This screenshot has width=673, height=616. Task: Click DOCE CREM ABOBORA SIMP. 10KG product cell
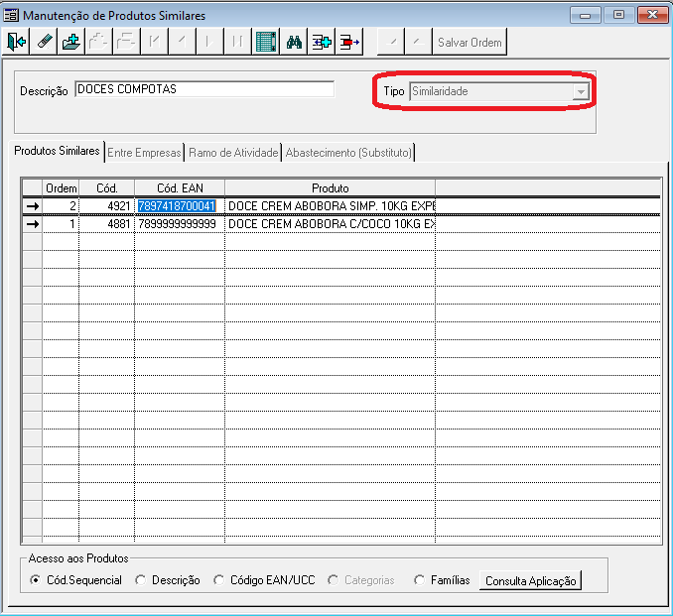pos(331,206)
